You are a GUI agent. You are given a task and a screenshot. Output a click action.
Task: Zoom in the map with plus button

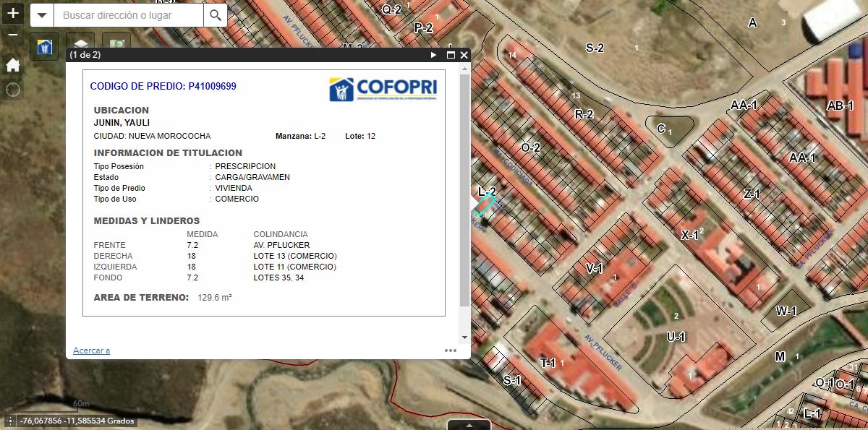point(13,13)
